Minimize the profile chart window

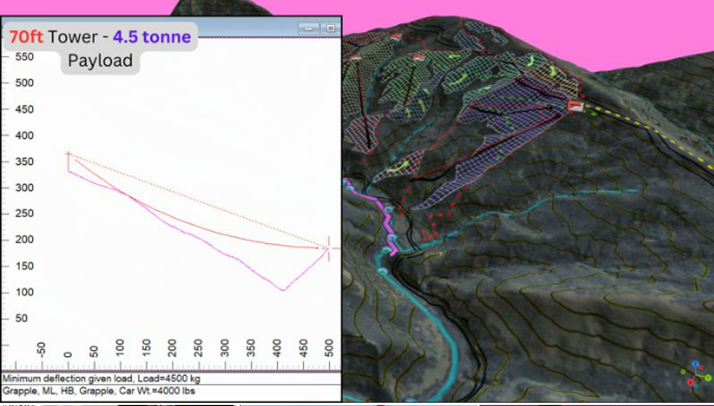click(308, 28)
